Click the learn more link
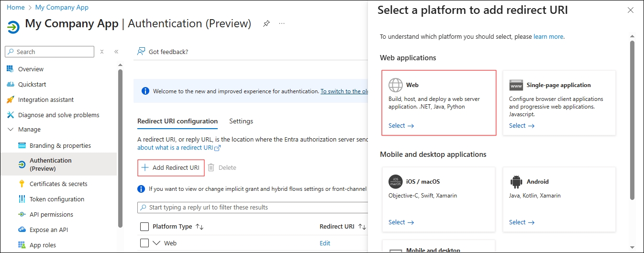This screenshot has height=253, width=644. (x=548, y=36)
